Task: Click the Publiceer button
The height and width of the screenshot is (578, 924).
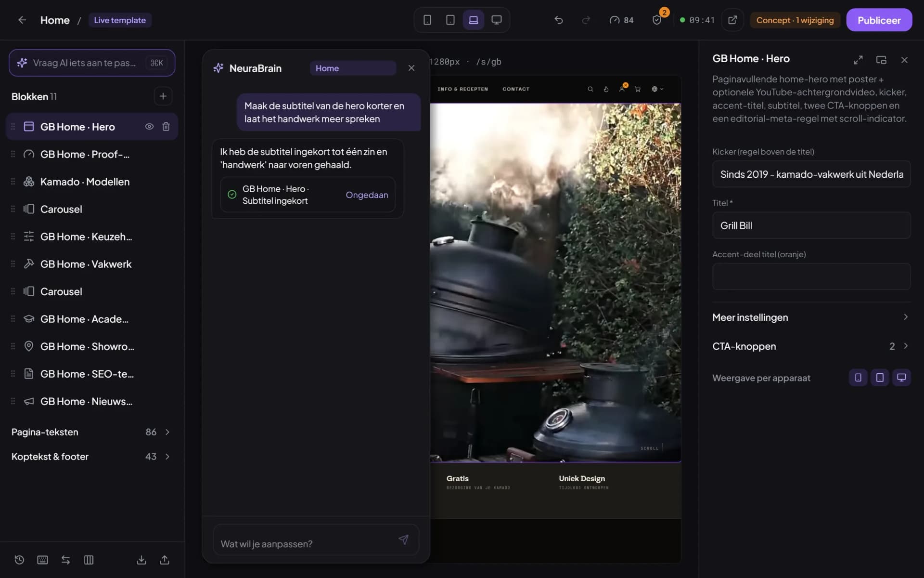Action: [x=879, y=20]
